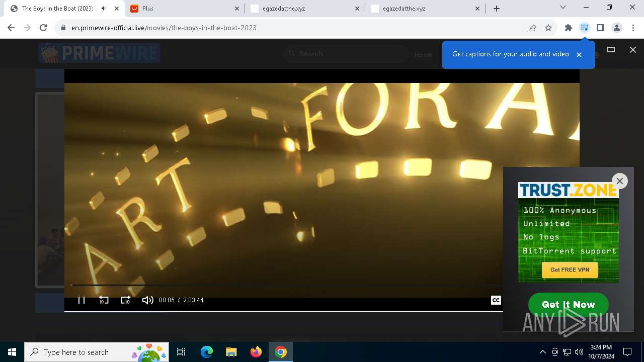
Task: Open the Extensions puzzle icon
Action: pyautogui.click(x=569, y=28)
